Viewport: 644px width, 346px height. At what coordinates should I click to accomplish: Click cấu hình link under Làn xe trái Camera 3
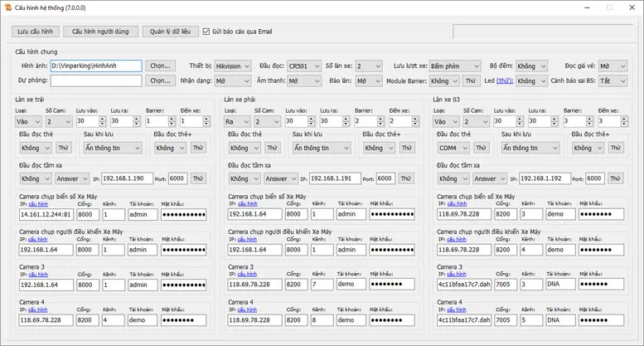click(x=37, y=274)
